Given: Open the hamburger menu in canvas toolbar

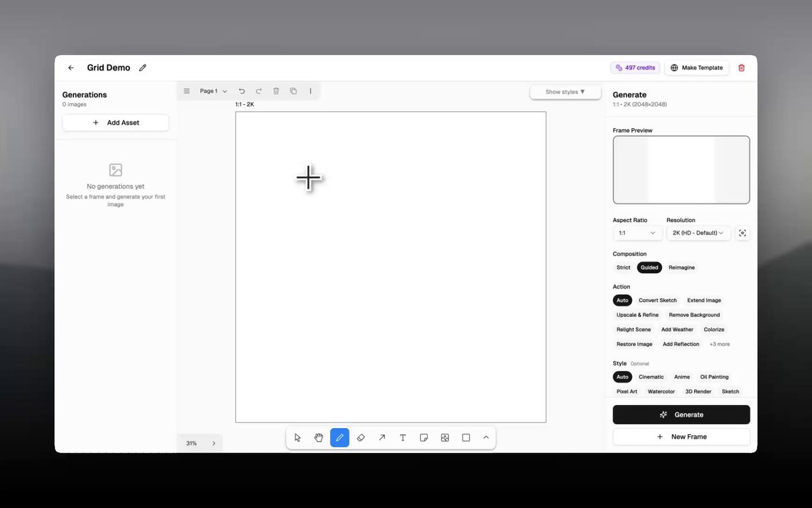Looking at the screenshot, I should [x=187, y=91].
